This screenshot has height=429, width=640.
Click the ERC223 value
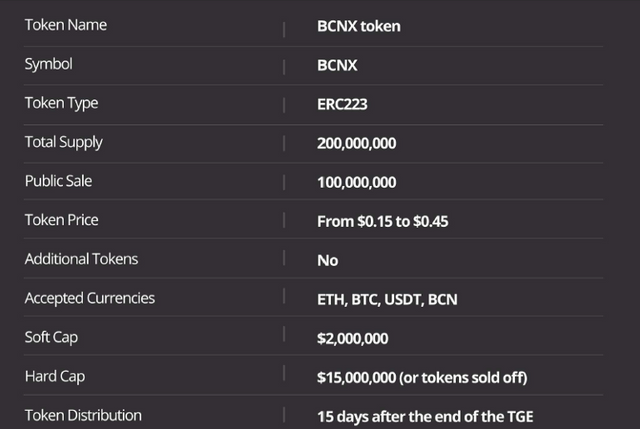(x=342, y=104)
